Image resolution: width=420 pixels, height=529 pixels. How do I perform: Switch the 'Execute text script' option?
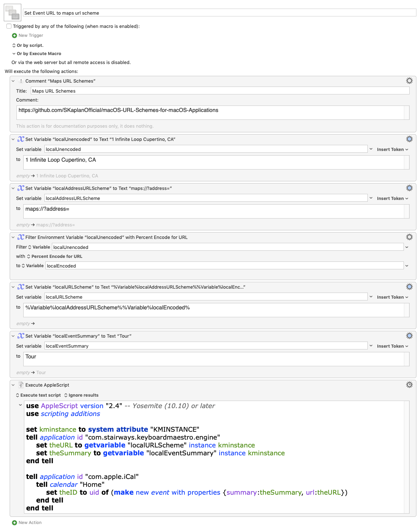coord(38,395)
